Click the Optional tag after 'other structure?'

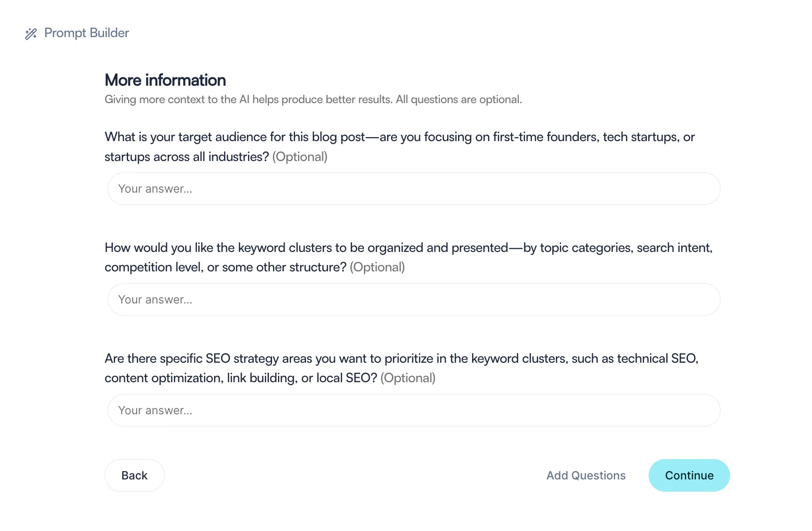tap(377, 267)
